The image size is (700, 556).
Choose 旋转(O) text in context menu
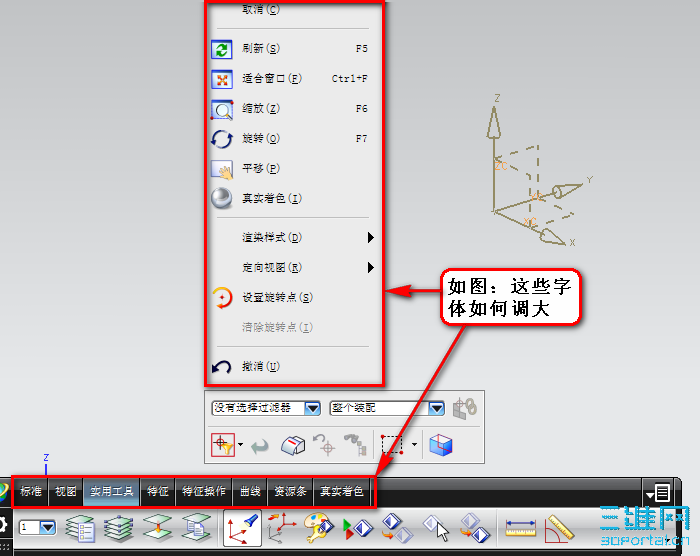(261, 139)
